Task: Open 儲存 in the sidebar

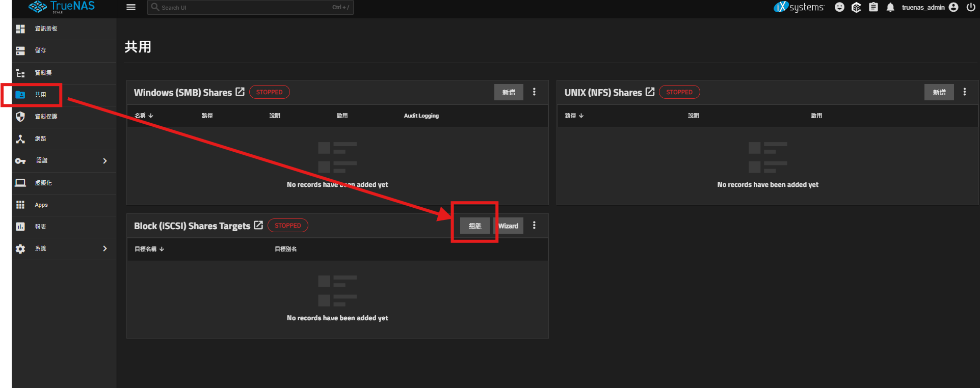Action: click(x=40, y=50)
